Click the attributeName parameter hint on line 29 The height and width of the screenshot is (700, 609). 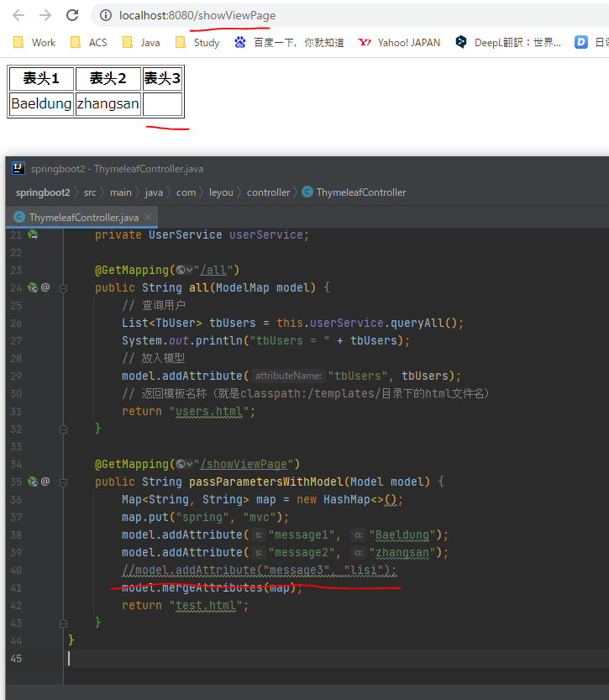coord(288,376)
